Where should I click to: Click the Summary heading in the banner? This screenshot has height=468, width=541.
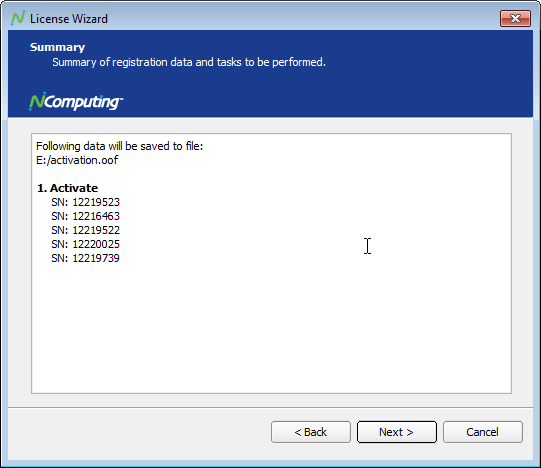click(x=57, y=47)
